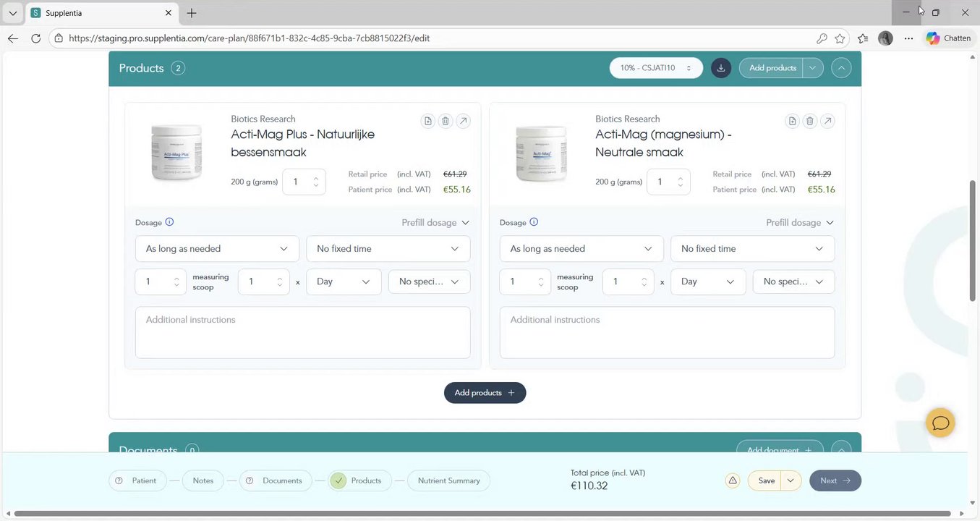Viewport: 980px width, 521px height.
Task: Click the vertical page scrollbar
Action: click(973, 240)
